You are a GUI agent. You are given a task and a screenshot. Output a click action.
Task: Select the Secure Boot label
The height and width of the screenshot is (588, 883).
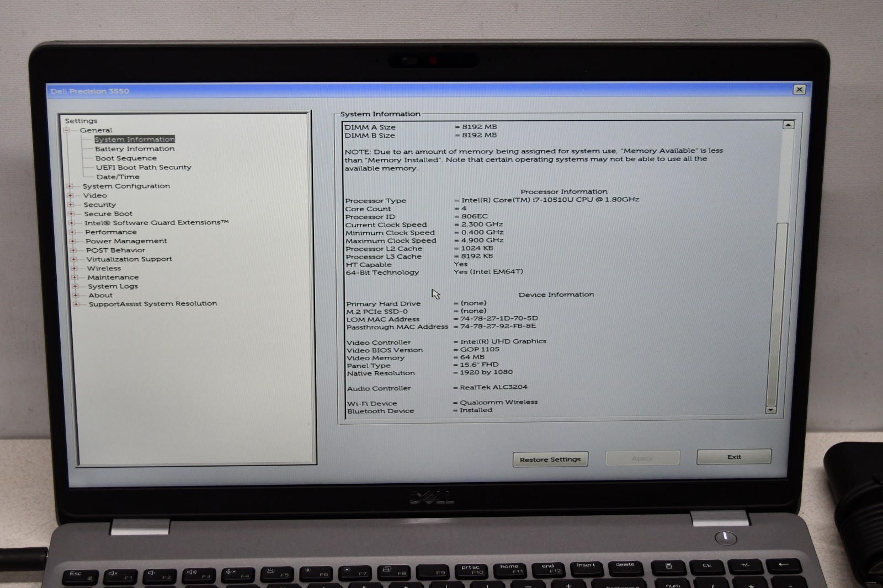coord(108,214)
